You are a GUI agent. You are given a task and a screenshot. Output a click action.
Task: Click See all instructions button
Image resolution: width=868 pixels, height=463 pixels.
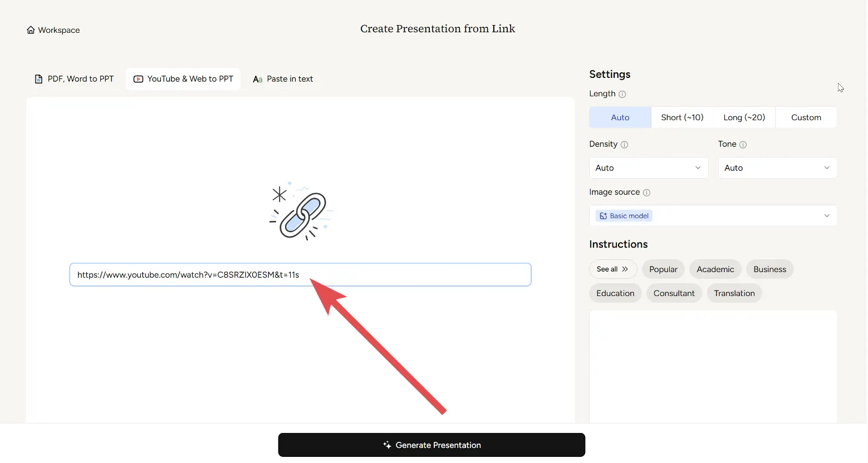tap(612, 269)
